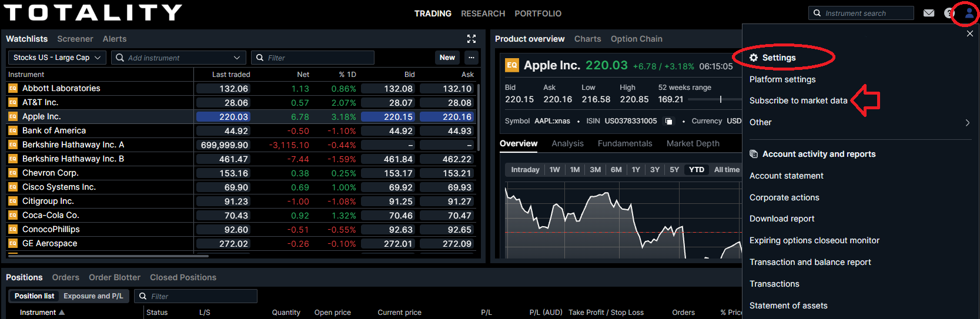The width and height of the screenshot is (980, 319).
Task: Click the EQ badge beside ConocoPhillips
Action: point(13,229)
